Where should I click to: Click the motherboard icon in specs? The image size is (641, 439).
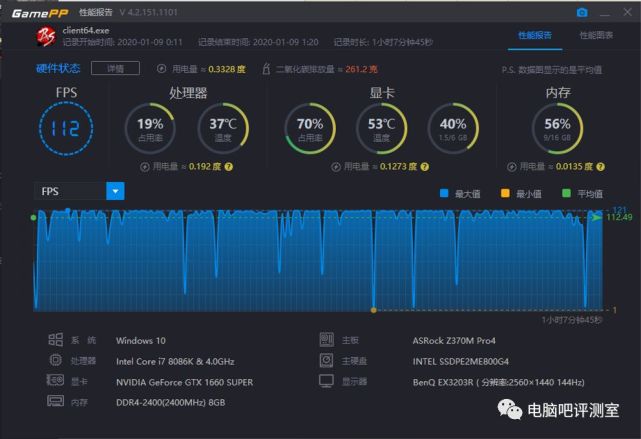tap(327, 339)
